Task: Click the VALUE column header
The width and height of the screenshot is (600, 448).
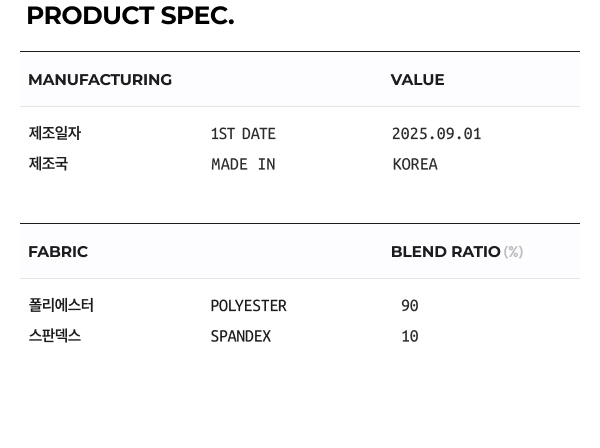Action: (417, 80)
